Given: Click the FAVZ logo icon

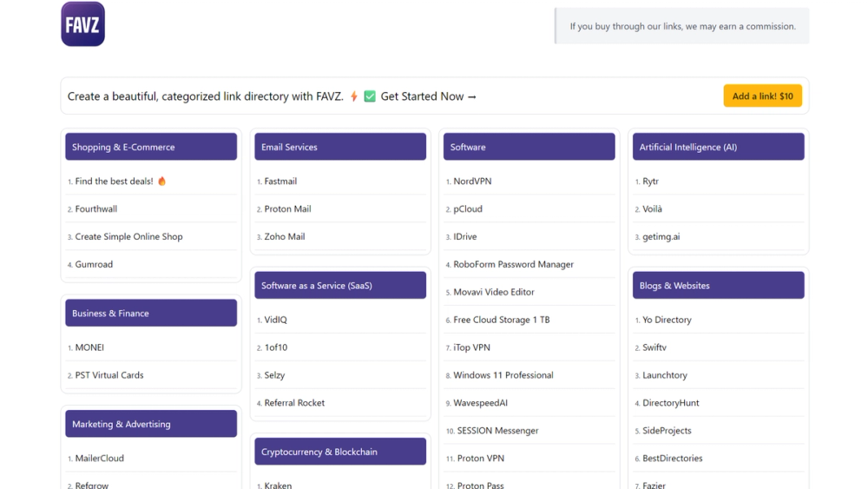Looking at the screenshot, I should point(83,23).
